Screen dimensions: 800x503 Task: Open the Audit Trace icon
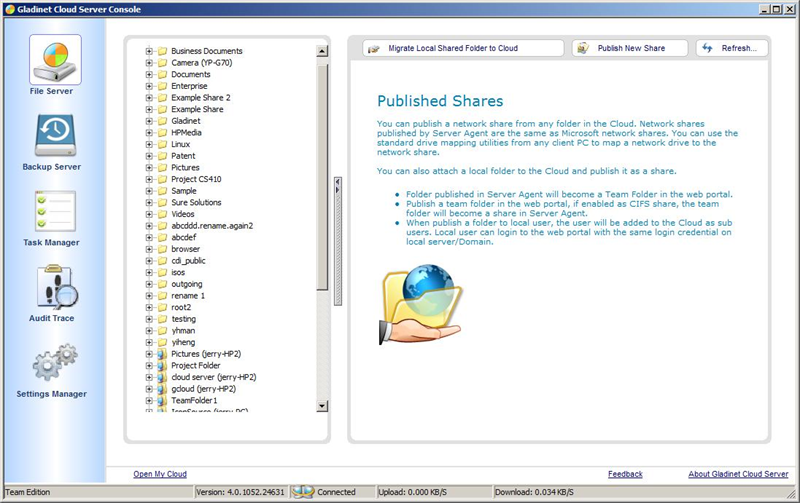pos(52,287)
